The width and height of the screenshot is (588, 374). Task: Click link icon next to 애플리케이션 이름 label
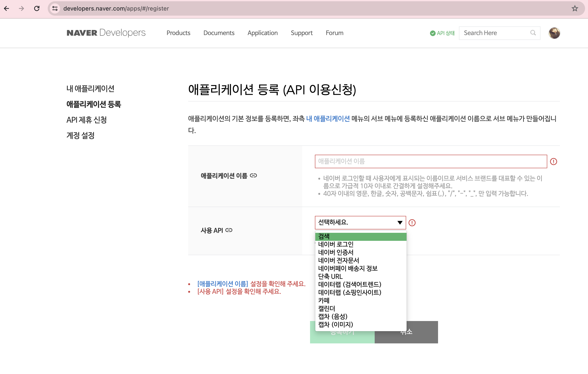(253, 175)
